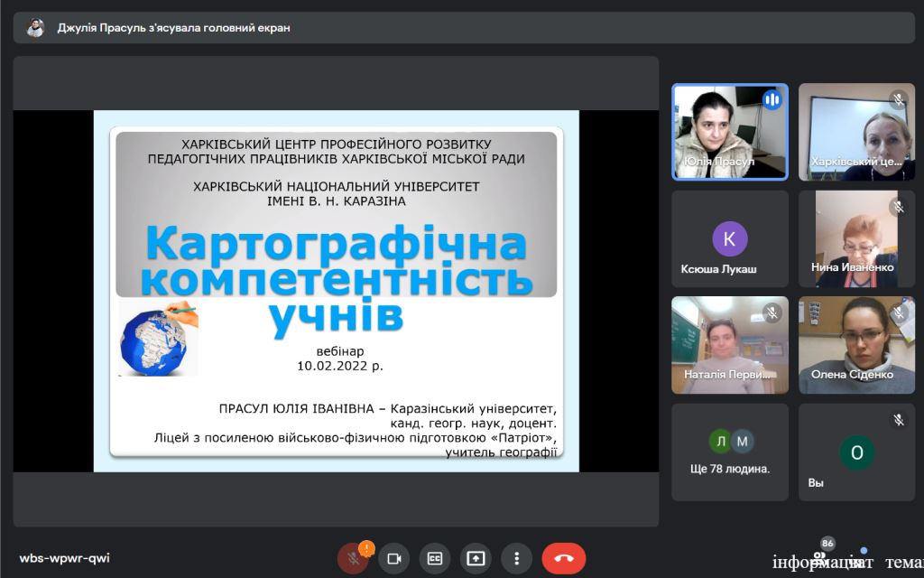
Task: Unmute your microphone in the call bar
Action: [353, 558]
